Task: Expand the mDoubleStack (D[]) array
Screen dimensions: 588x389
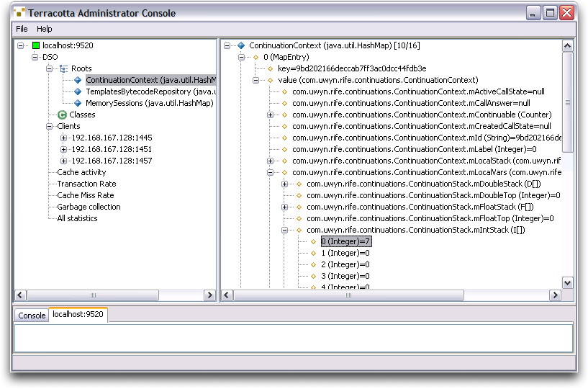Action: (x=284, y=184)
